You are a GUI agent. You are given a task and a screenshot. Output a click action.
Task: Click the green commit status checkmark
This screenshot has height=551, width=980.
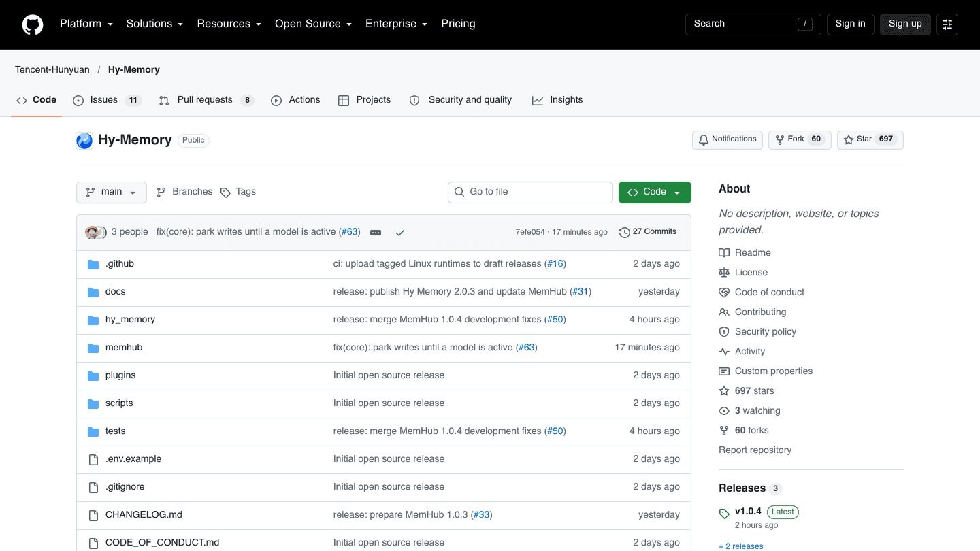coord(400,233)
